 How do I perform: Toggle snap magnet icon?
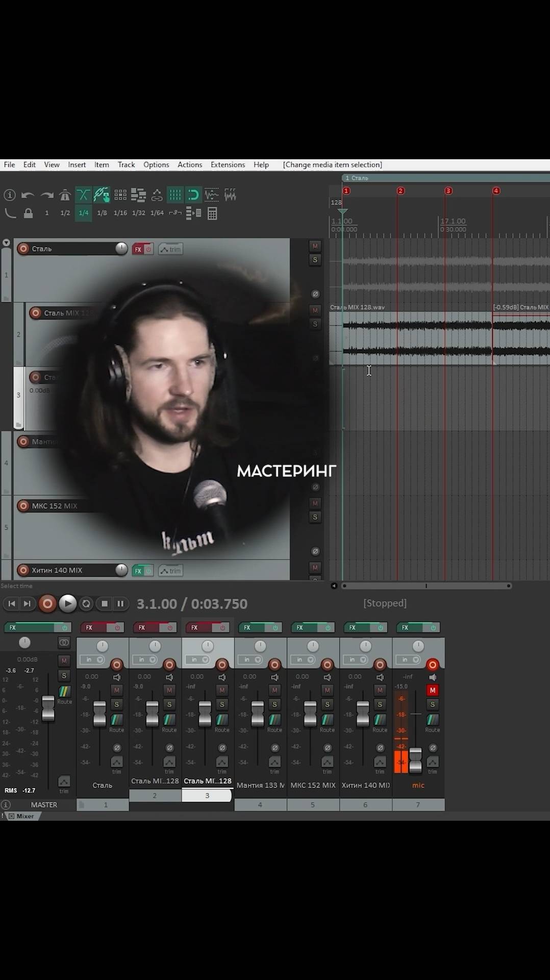pos(193,195)
